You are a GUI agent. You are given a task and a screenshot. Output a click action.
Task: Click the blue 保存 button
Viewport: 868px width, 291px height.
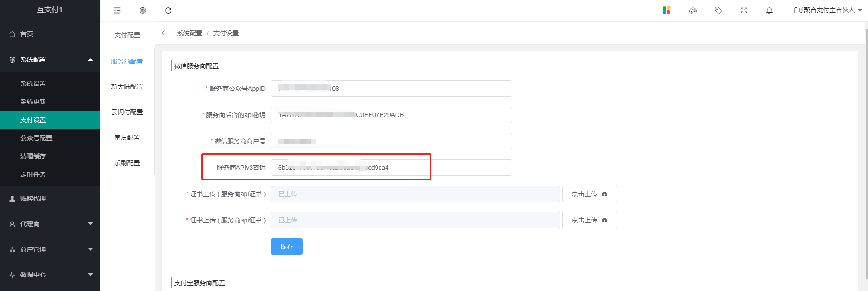point(287,247)
